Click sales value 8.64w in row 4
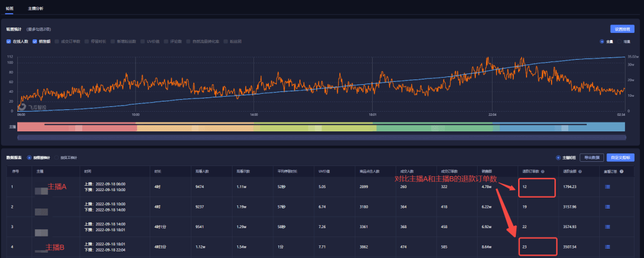 point(487,247)
